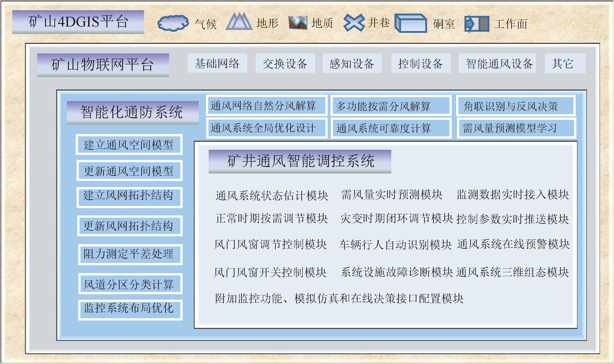Select 建立通风空间模型 item
Screen dimensions: 614x364
pos(129,145)
